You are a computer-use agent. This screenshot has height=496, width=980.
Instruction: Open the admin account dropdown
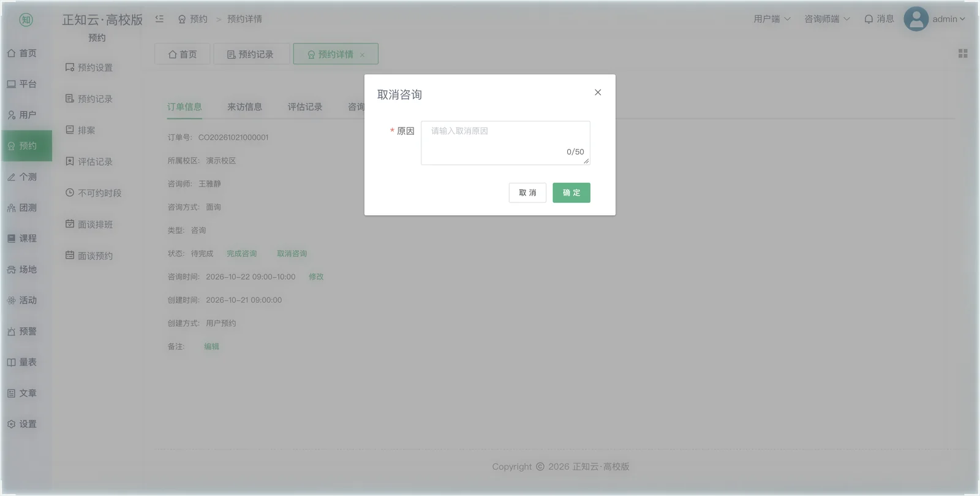[949, 19]
